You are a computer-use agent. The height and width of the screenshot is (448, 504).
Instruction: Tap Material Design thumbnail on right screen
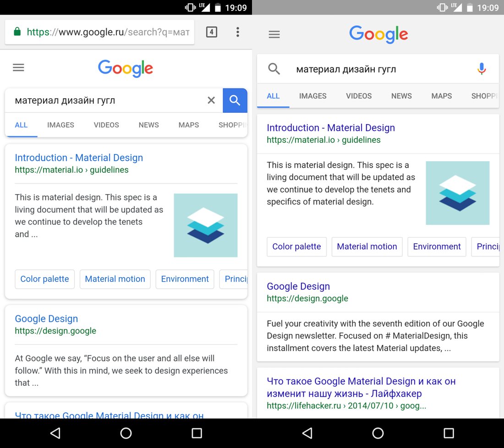[458, 193]
